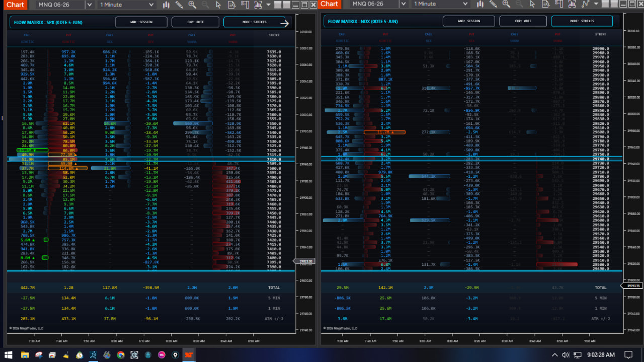Open instrument dropdown arrow in left chart
This screenshot has width=644, height=362.
tap(89, 5)
